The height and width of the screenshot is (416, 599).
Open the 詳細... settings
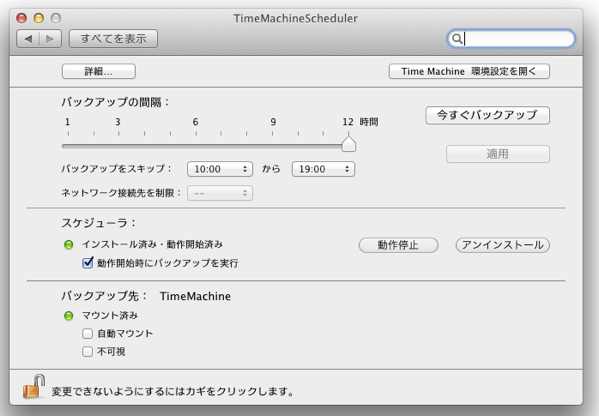[x=99, y=71]
